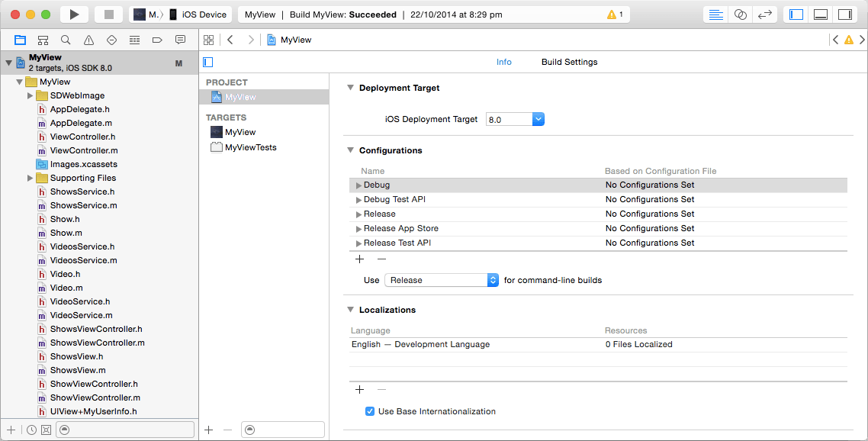The height and width of the screenshot is (441, 868).
Task: Click MyView in the jump bar
Action: 289,40
